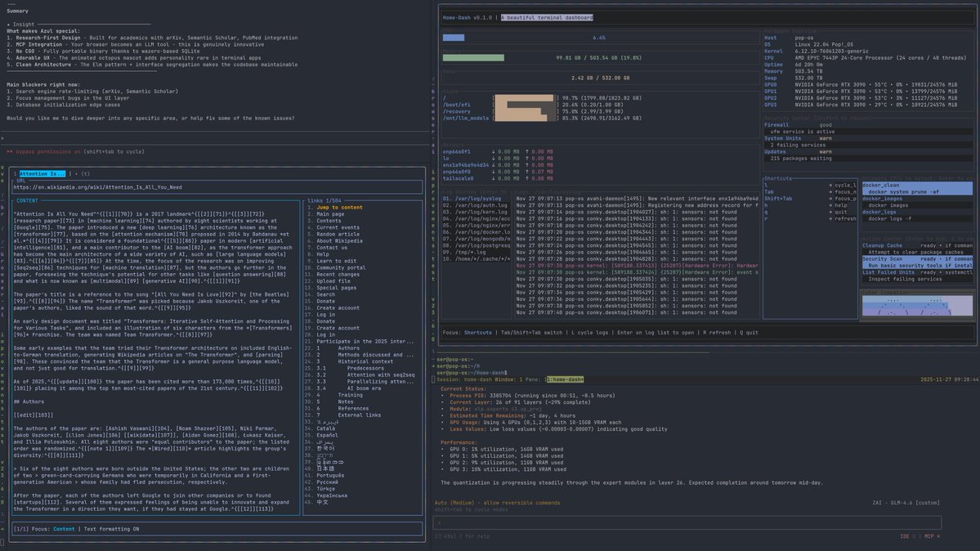Click the 'MCP ×' status indicator
The width and height of the screenshot is (980, 551).
tap(932, 536)
